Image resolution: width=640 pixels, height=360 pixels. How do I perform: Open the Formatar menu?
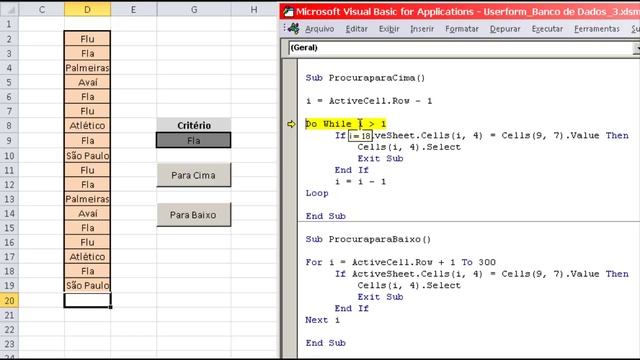coord(462,29)
